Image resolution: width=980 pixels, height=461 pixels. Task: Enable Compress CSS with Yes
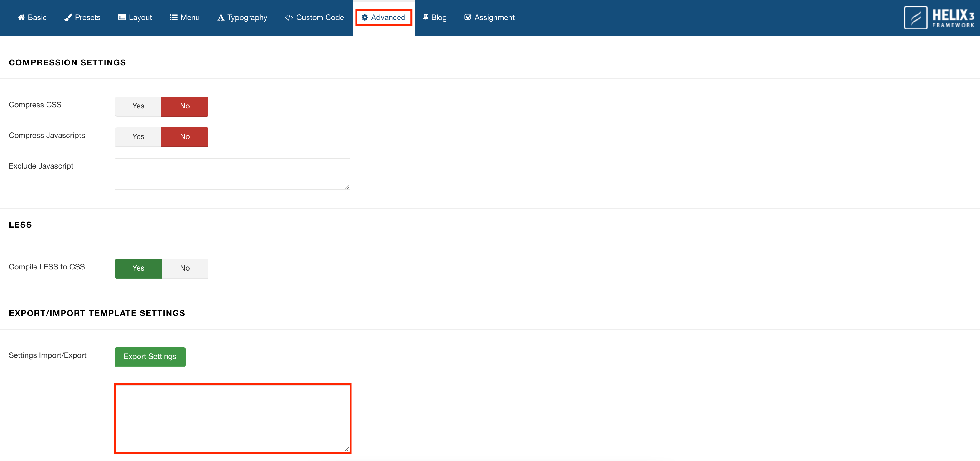[138, 106]
